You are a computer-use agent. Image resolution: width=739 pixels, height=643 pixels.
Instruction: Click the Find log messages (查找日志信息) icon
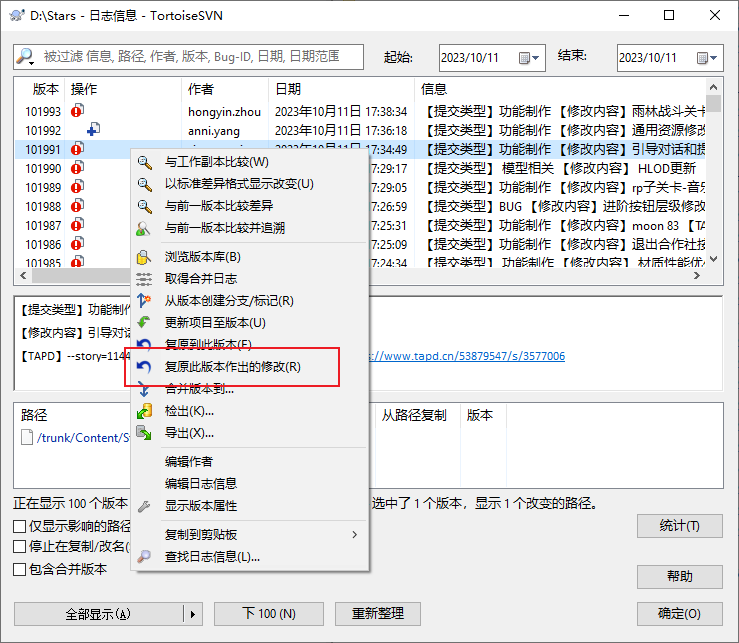click(145, 556)
